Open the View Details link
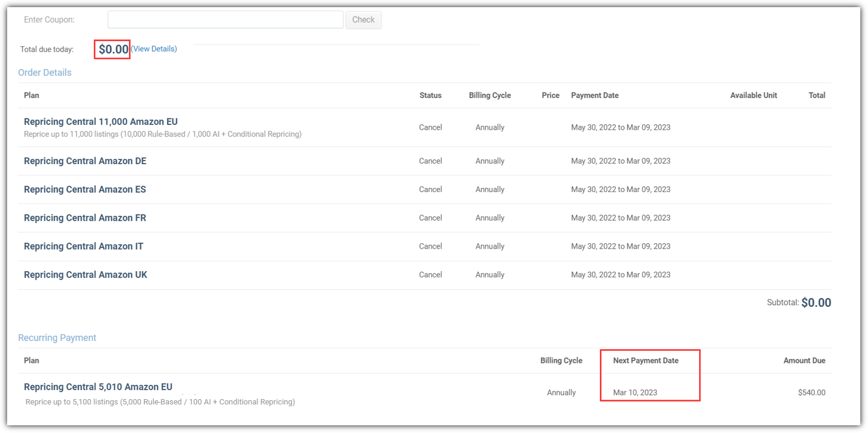This screenshot has height=433, width=868. tap(154, 49)
